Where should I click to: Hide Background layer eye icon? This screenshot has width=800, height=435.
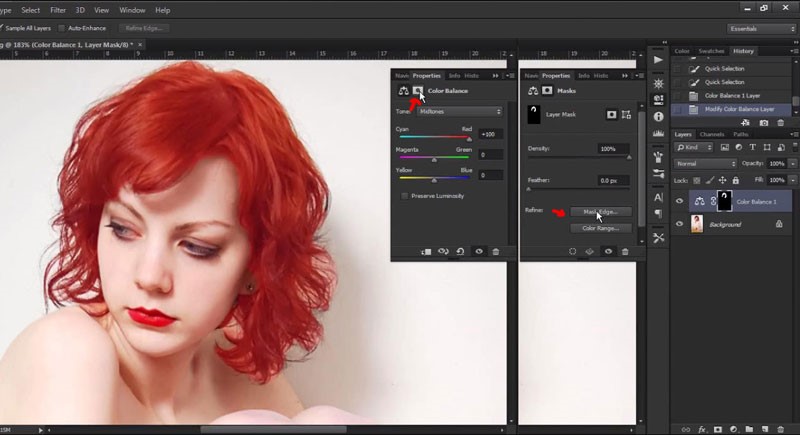(679, 224)
